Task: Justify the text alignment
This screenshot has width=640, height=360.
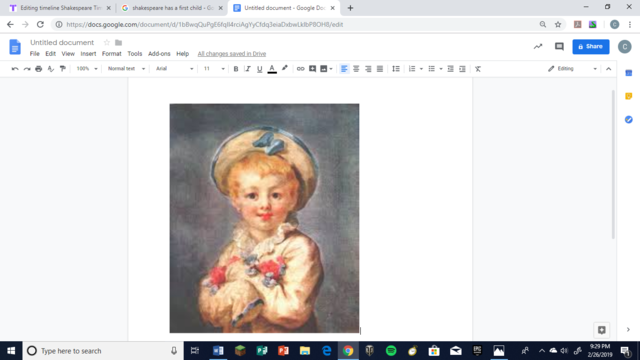Action: [x=380, y=69]
